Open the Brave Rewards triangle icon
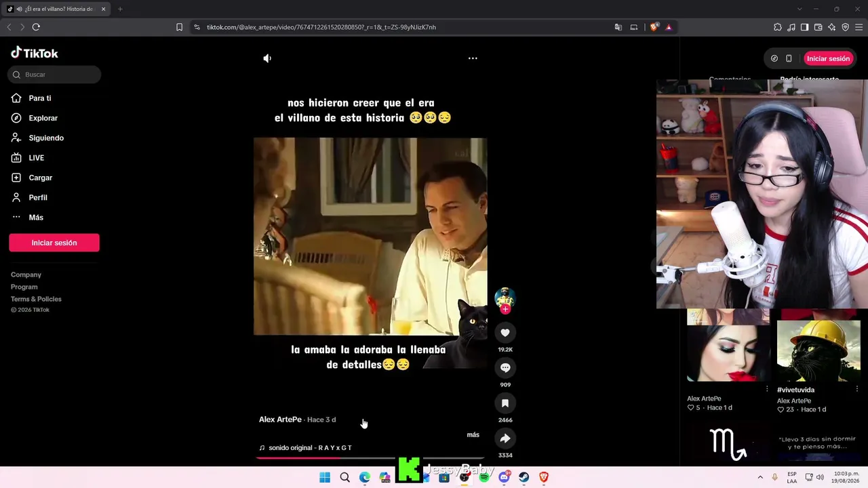The image size is (868, 488). pyautogui.click(x=669, y=27)
